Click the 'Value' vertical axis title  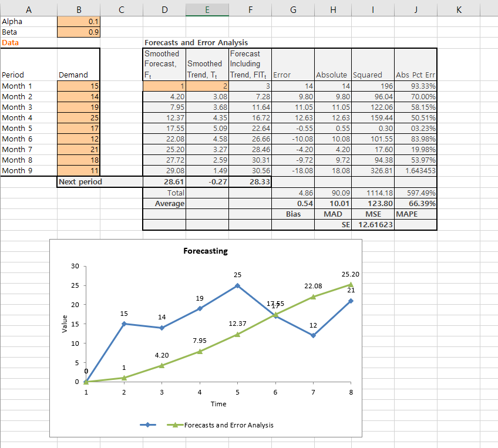point(65,324)
